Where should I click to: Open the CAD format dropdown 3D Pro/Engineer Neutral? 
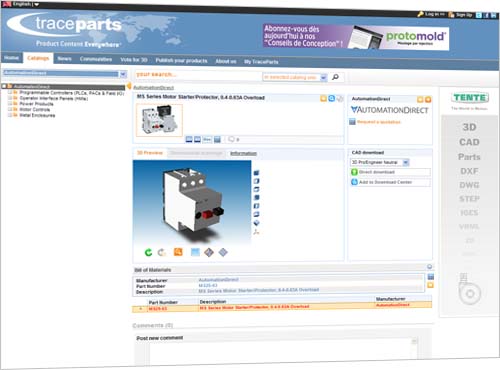[x=406, y=162]
